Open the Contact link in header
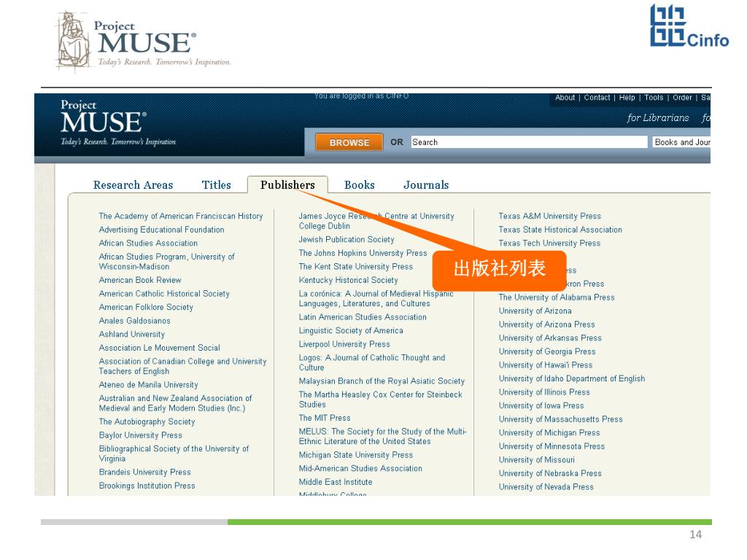 tap(597, 98)
